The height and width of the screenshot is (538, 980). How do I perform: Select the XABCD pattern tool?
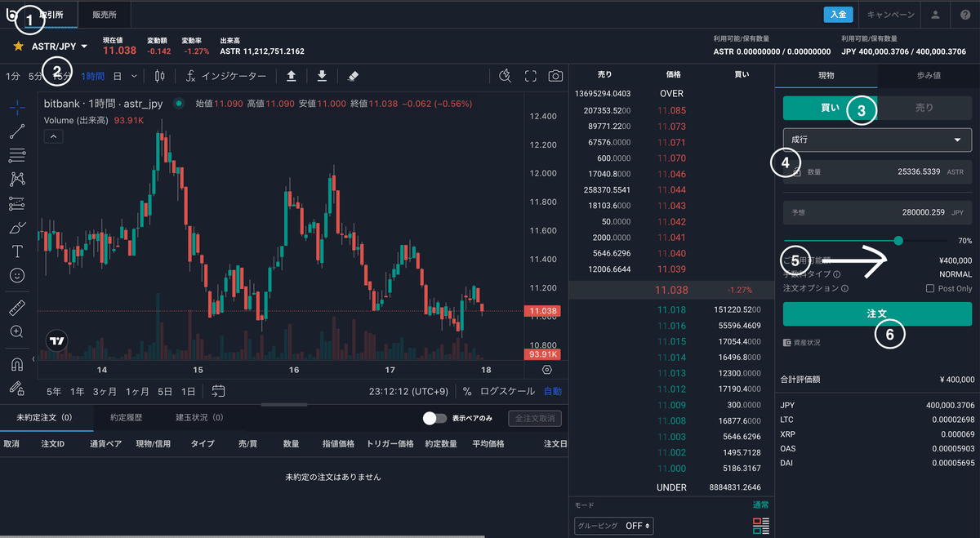16,179
